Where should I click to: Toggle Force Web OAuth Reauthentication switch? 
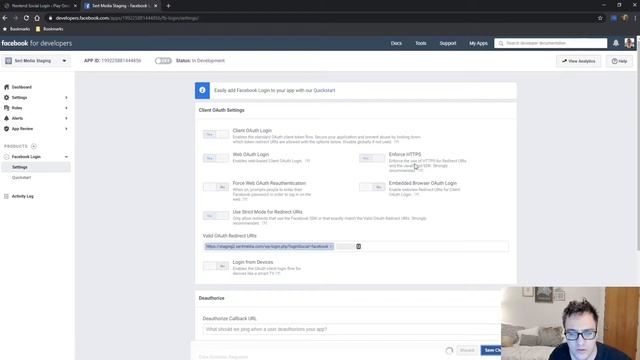pos(216,187)
